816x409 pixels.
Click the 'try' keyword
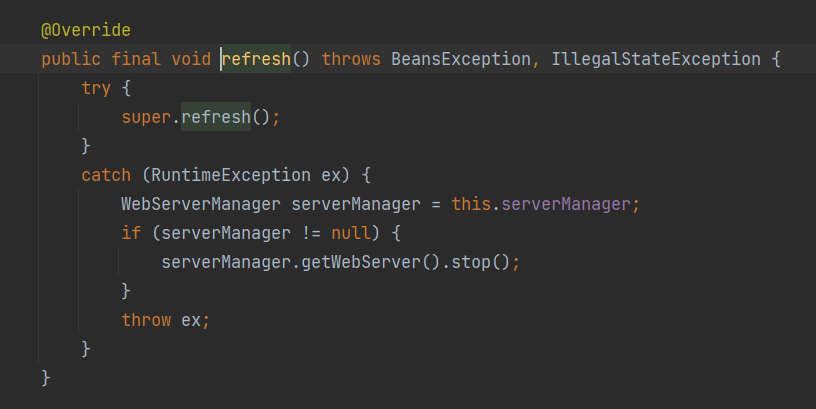coord(96,88)
